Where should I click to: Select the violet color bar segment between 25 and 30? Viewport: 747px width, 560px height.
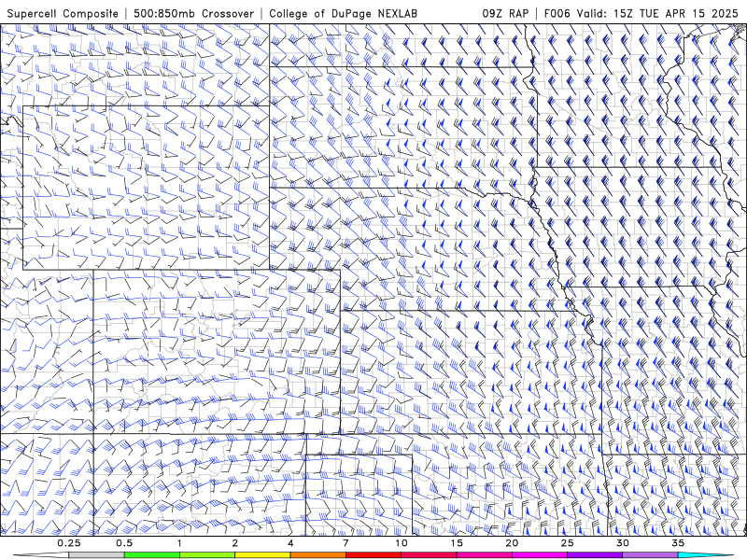595,555
